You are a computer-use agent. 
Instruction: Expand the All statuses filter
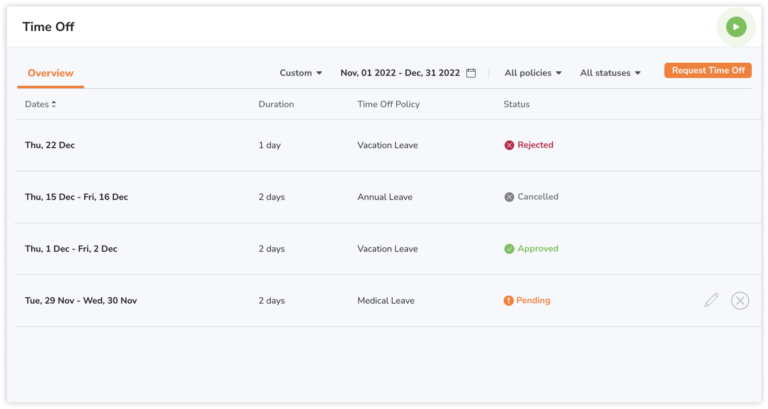click(610, 73)
